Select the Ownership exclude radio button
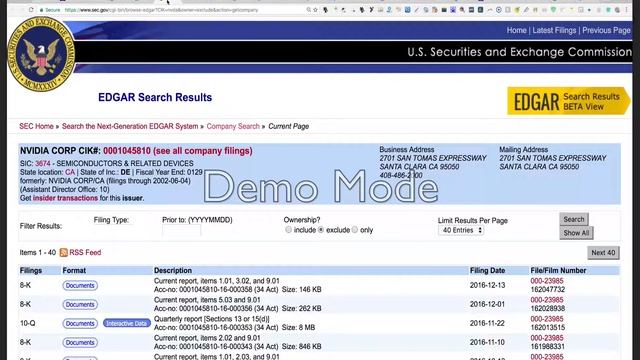The image size is (640, 360). (321, 230)
